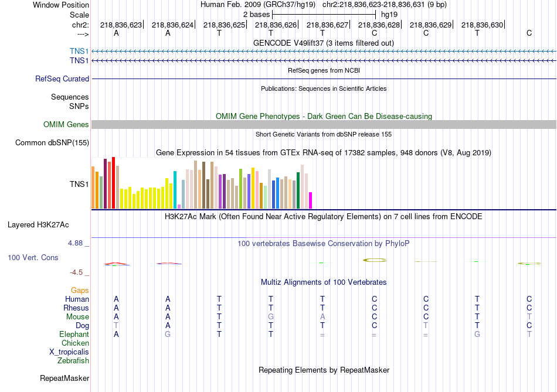Click the -4.5 PhyloP lower scale value
Viewport: 557px width, 392px height.
click(76, 272)
